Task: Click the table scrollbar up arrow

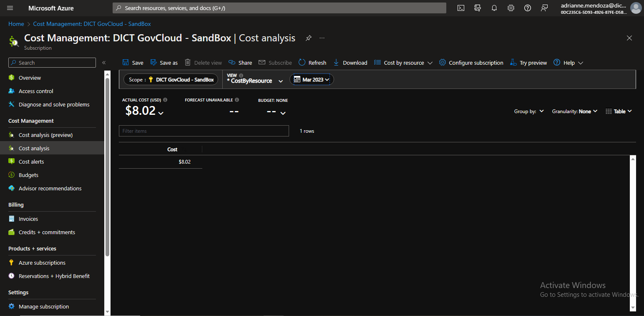Action: point(633,159)
